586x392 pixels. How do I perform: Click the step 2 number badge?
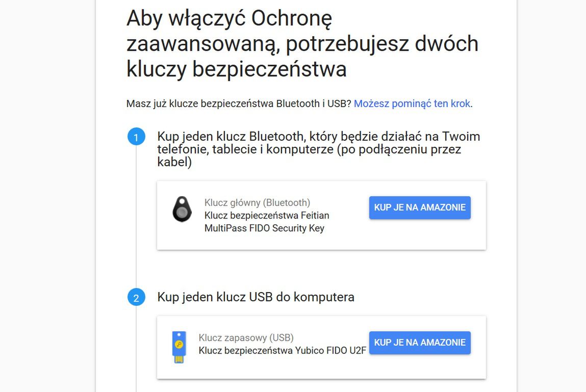tap(136, 298)
